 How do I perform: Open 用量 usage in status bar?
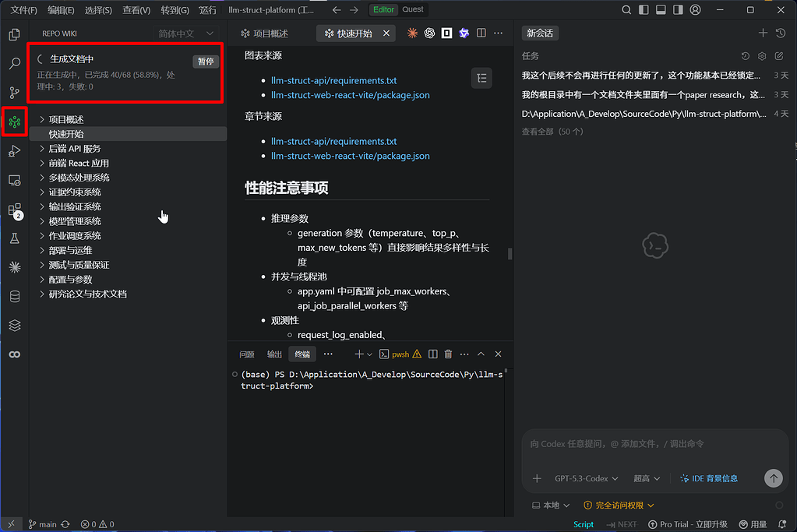pyautogui.click(x=753, y=524)
